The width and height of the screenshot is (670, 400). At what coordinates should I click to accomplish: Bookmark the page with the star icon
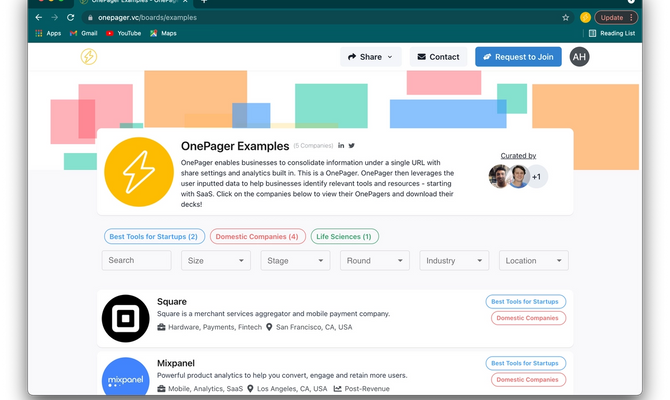tap(566, 18)
